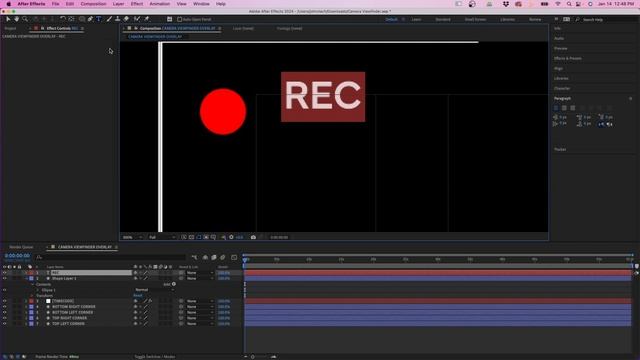This screenshot has height=360, width=640.
Task: Open TOP LEFT CORNER parent dropdown
Action: pyautogui.click(x=200, y=324)
